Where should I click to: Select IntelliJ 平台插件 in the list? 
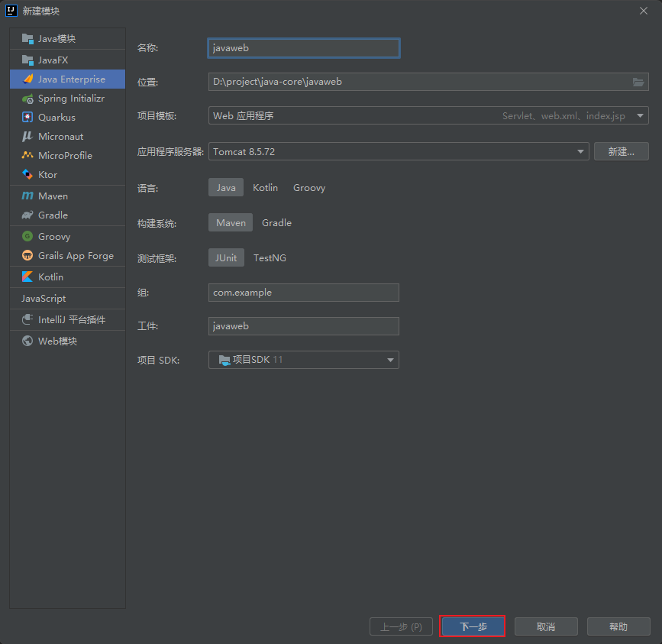[67, 319]
